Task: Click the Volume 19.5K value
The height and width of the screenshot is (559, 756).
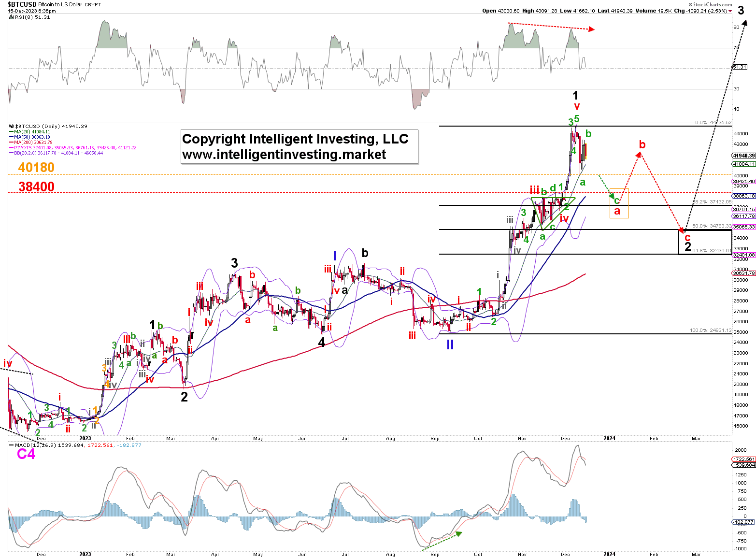Action: 655,11
